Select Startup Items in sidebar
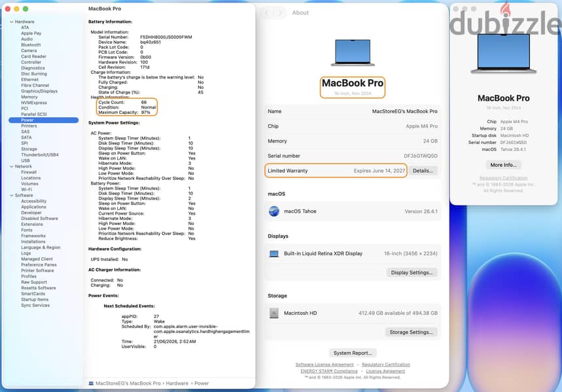The image size is (562, 392). (35, 300)
